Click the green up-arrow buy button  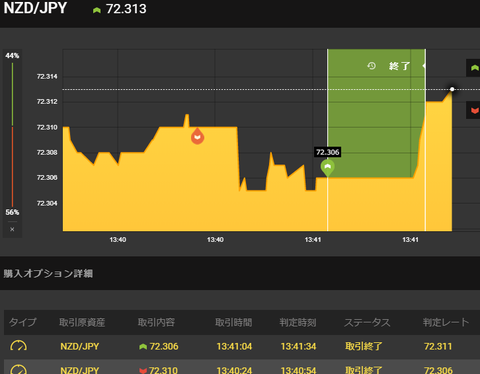[473, 68]
